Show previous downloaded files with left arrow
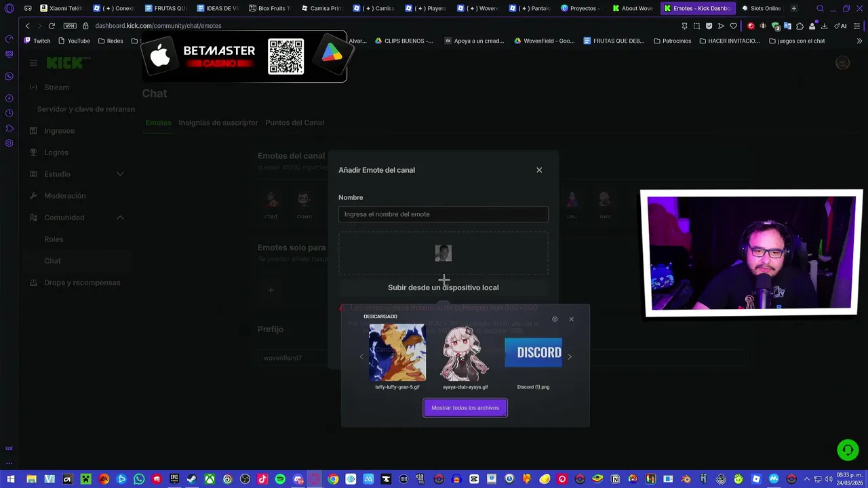 pyautogui.click(x=361, y=357)
